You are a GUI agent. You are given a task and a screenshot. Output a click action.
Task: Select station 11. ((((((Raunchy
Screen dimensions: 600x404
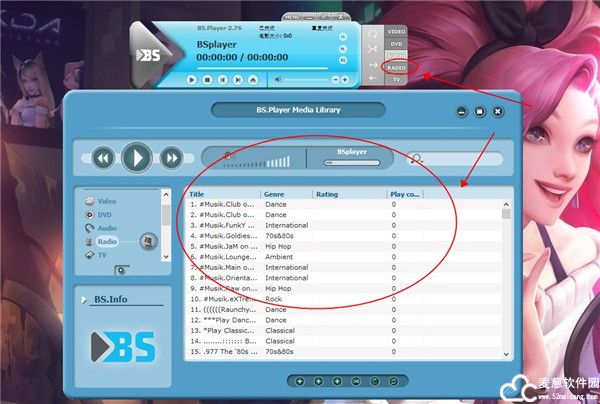(344, 310)
